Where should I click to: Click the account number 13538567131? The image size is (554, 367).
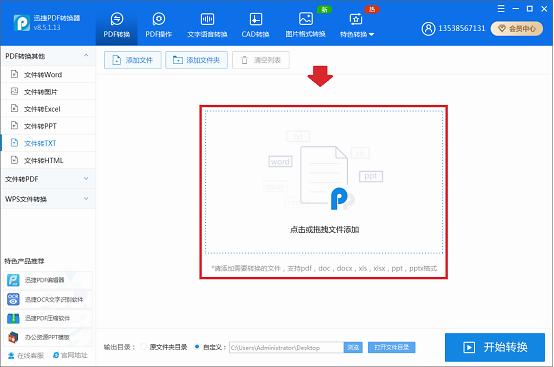coord(462,28)
